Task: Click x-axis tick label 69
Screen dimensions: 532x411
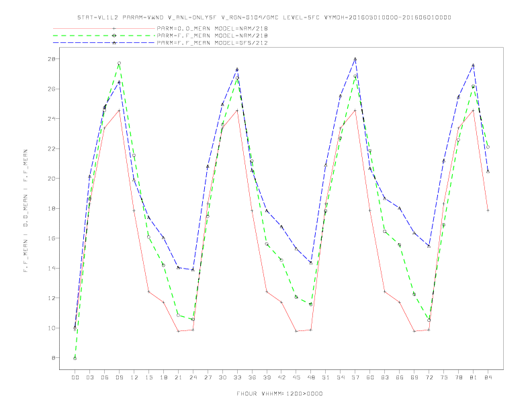Action: pyautogui.click(x=414, y=377)
